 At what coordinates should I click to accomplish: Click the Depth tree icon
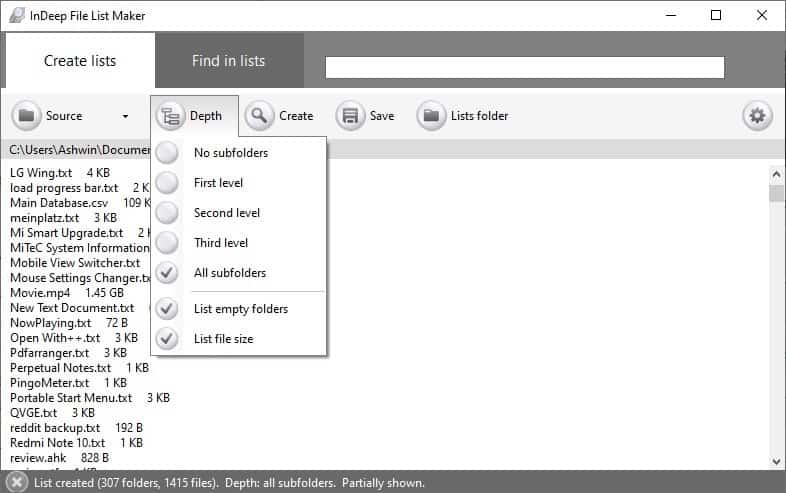(x=170, y=116)
